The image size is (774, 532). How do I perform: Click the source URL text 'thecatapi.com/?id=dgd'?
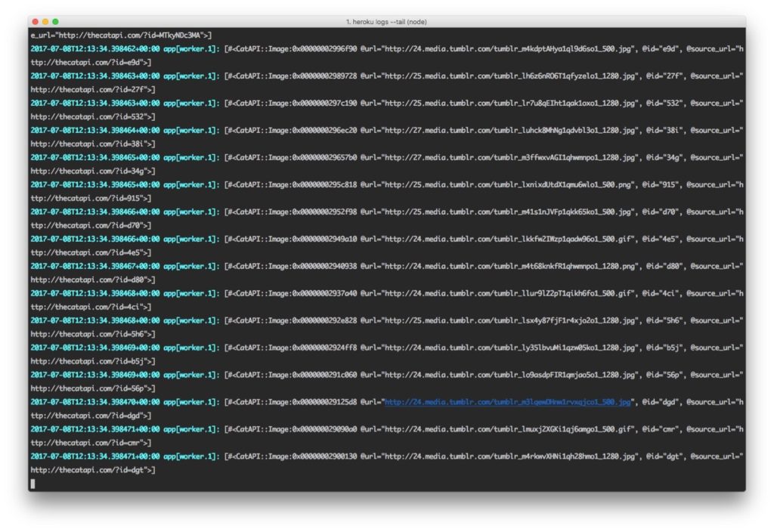pos(96,416)
